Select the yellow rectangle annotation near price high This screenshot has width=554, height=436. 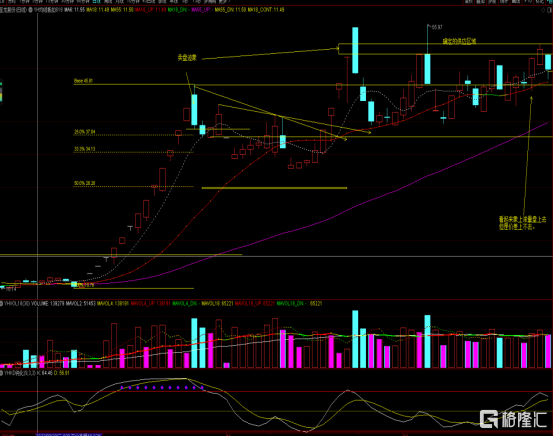coord(445,49)
